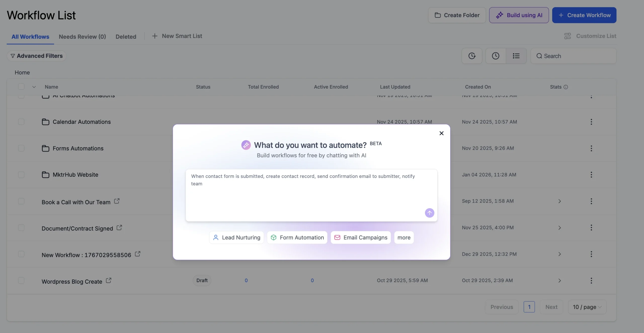Click the Draft status badge
Image resolution: width=644 pixels, height=333 pixels.
202,280
